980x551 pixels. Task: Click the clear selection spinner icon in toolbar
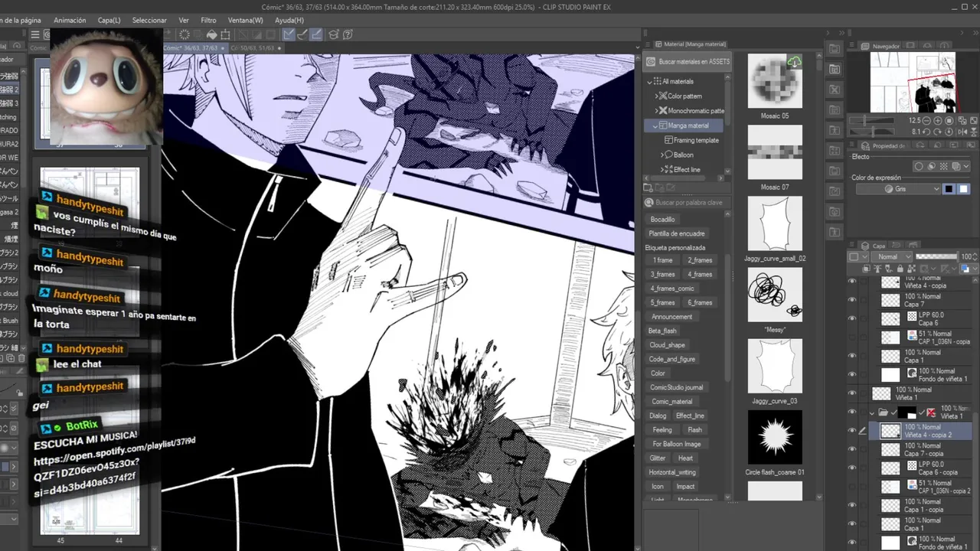point(185,34)
